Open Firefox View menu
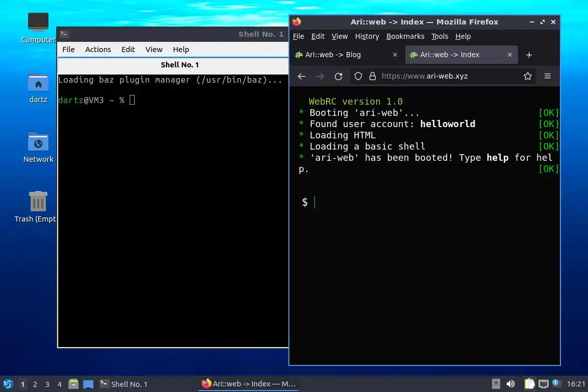The width and height of the screenshot is (588, 392). tap(339, 36)
